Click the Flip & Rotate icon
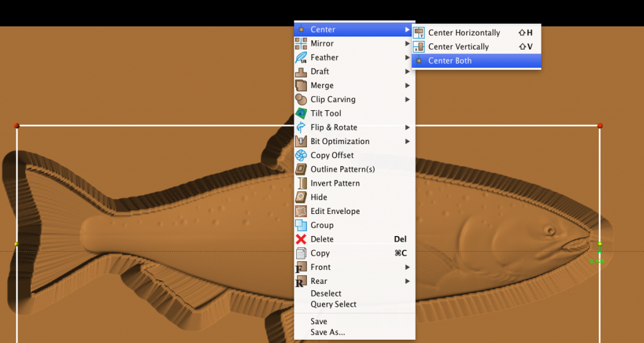Screen dimensions: 644x343 (301, 127)
